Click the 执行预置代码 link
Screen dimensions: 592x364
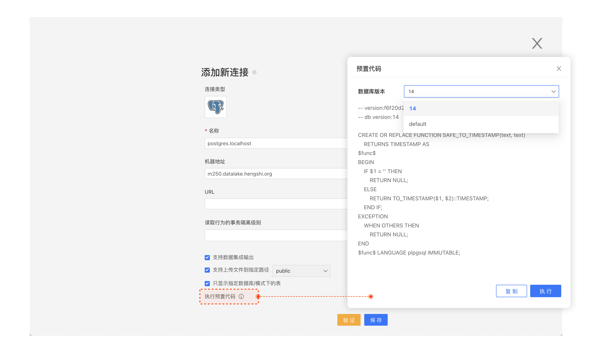click(x=220, y=296)
